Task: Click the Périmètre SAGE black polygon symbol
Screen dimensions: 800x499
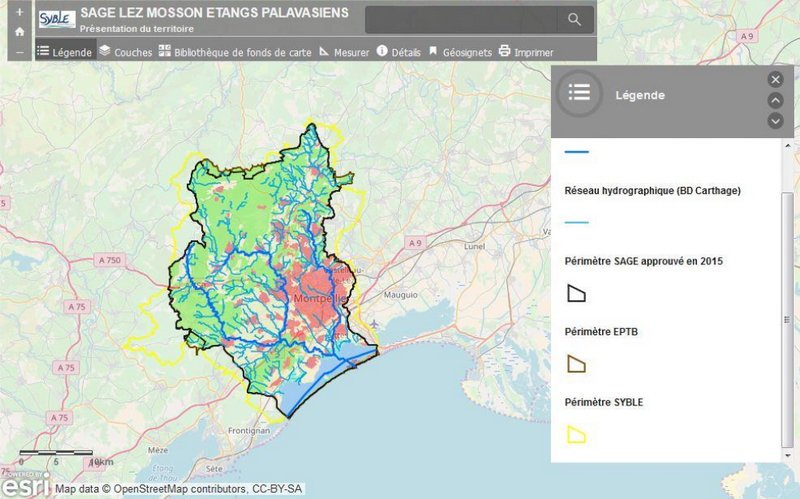Action: pyautogui.click(x=576, y=293)
